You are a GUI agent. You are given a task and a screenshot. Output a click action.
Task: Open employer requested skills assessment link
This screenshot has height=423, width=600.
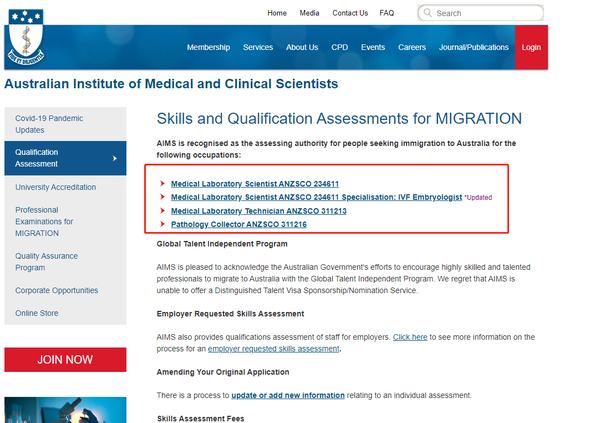(274, 349)
